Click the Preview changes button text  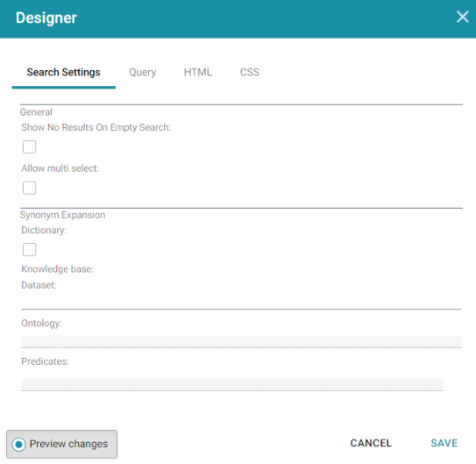(x=68, y=444)
